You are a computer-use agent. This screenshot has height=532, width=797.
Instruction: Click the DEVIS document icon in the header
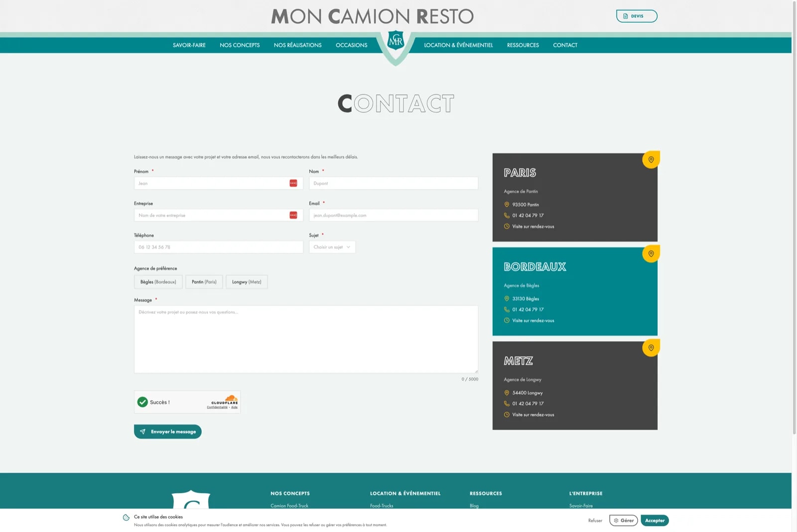pos(626,16)
